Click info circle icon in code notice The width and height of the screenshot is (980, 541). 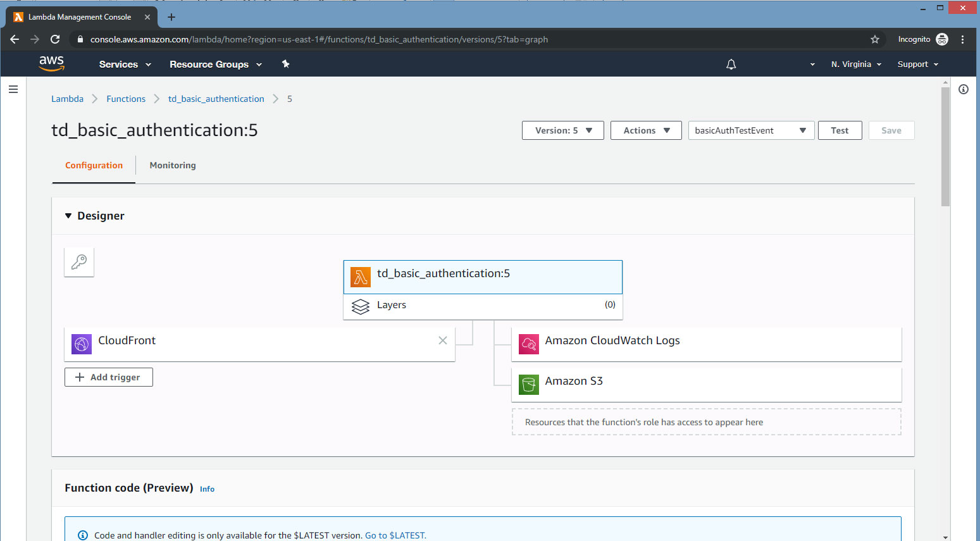click(83, 535)
